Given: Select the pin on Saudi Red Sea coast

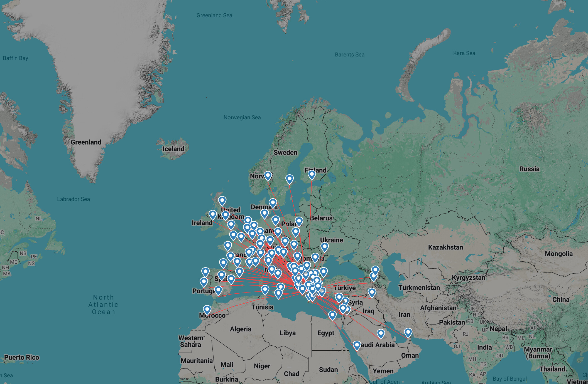Looking at the screenshot, I should [357, 345].
